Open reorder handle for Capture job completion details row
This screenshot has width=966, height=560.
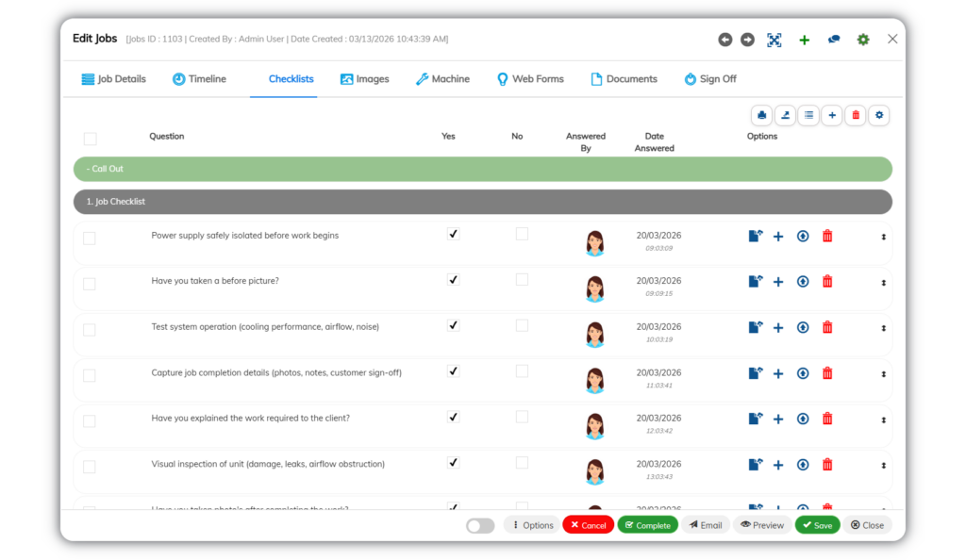click(883, 374)
